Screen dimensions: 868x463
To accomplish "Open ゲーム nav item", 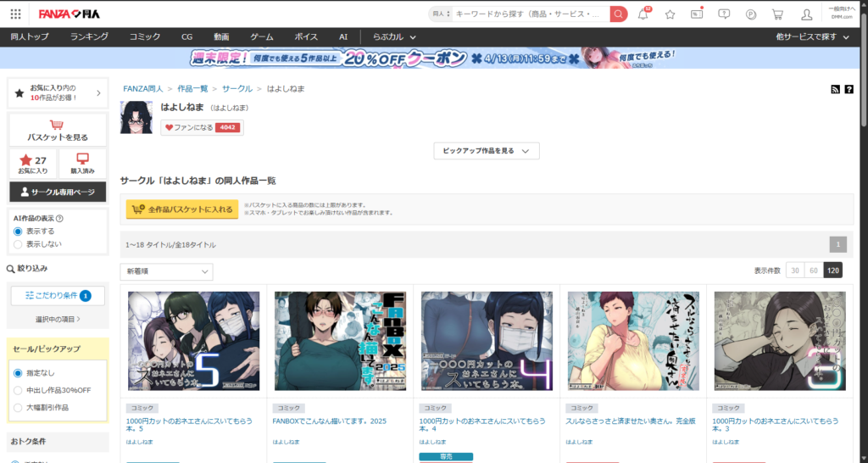I will [x=261, y=37].
